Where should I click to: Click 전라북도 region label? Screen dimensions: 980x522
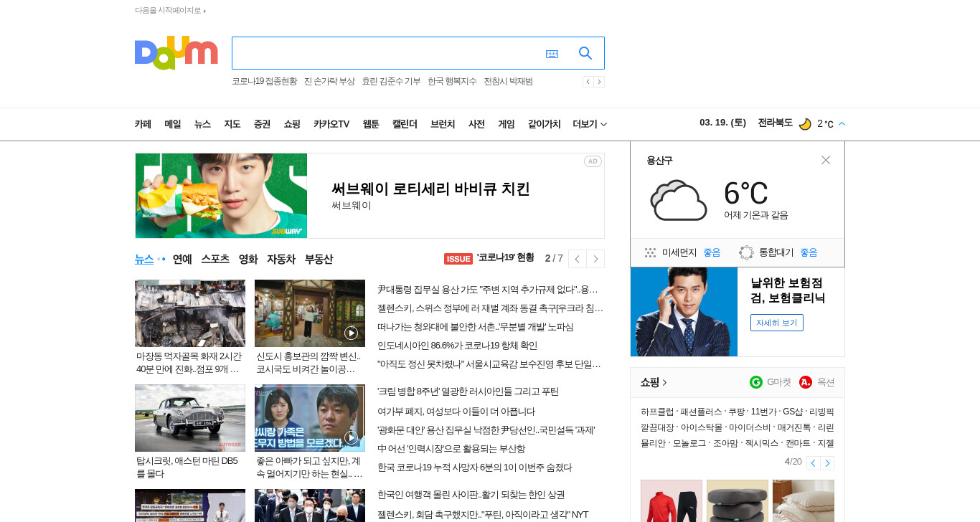coord(775,123)
